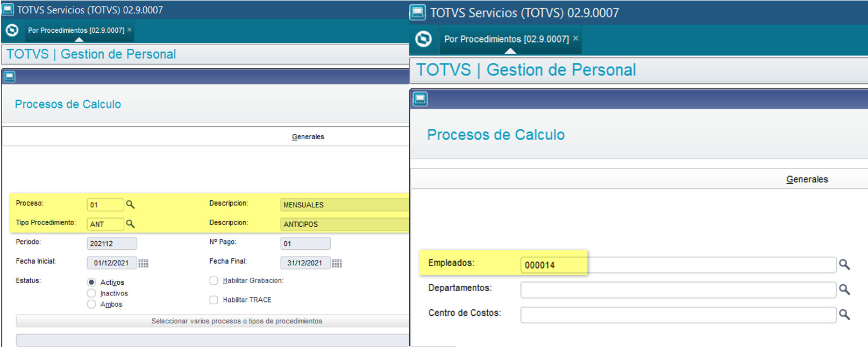Screen dimensions: 868x347
Task: Close the Por Procedimientos tab in left window
Action: click(129, 30)
